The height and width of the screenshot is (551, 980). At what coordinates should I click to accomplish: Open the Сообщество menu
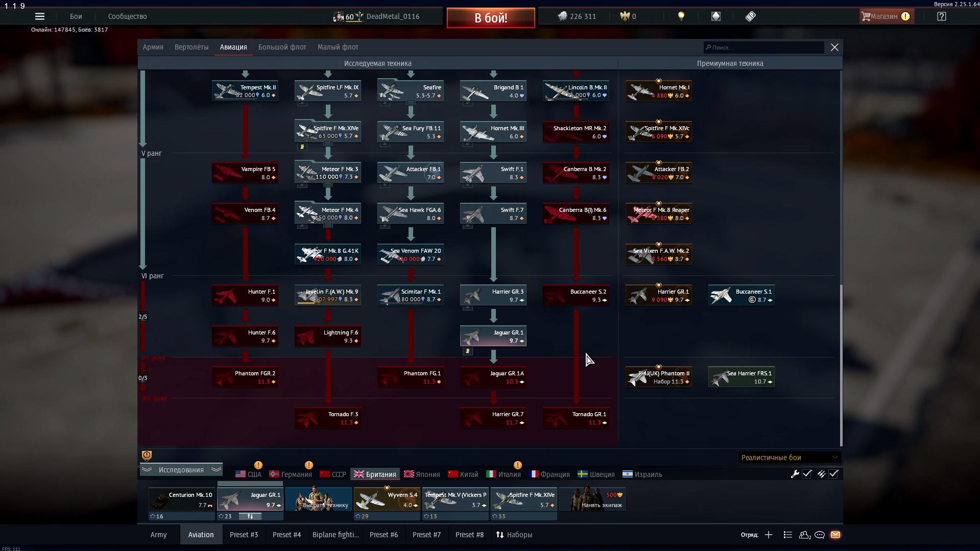128,16
